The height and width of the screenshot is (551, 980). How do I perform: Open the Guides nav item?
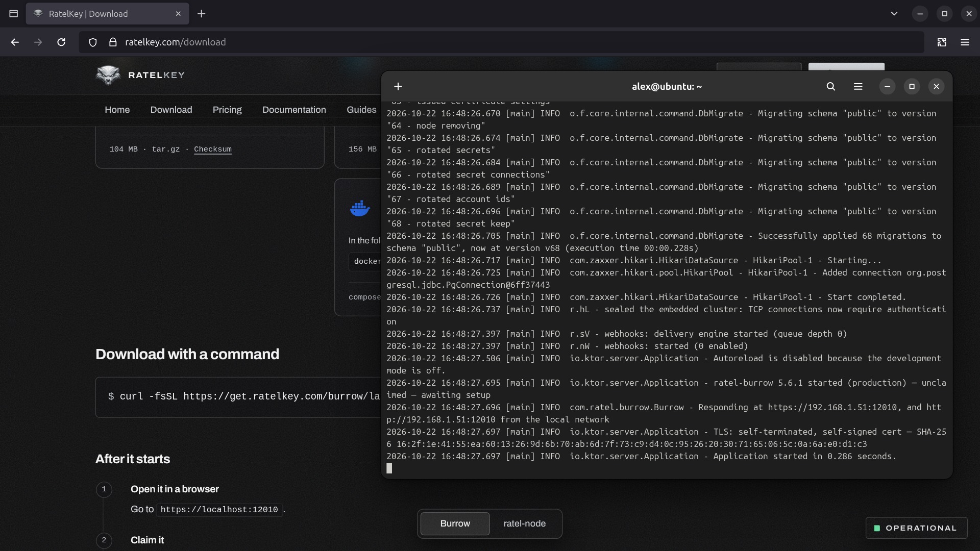click(x=361, y=110)
